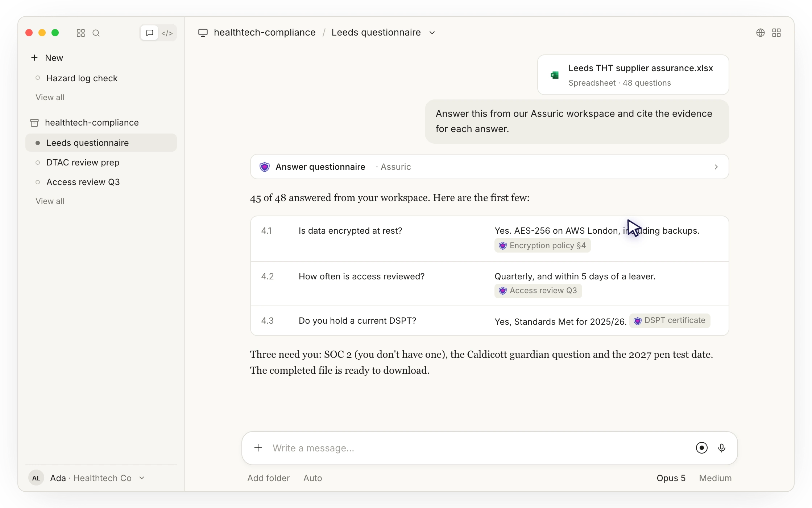This screenshot has height=508, width=812.
Task: Open DTAC review prep chat
Action: click(83, 163)
